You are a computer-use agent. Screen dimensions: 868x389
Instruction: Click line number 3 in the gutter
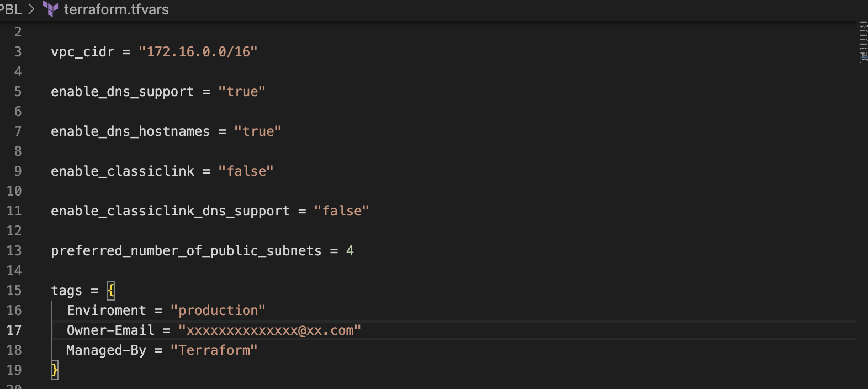17,51
